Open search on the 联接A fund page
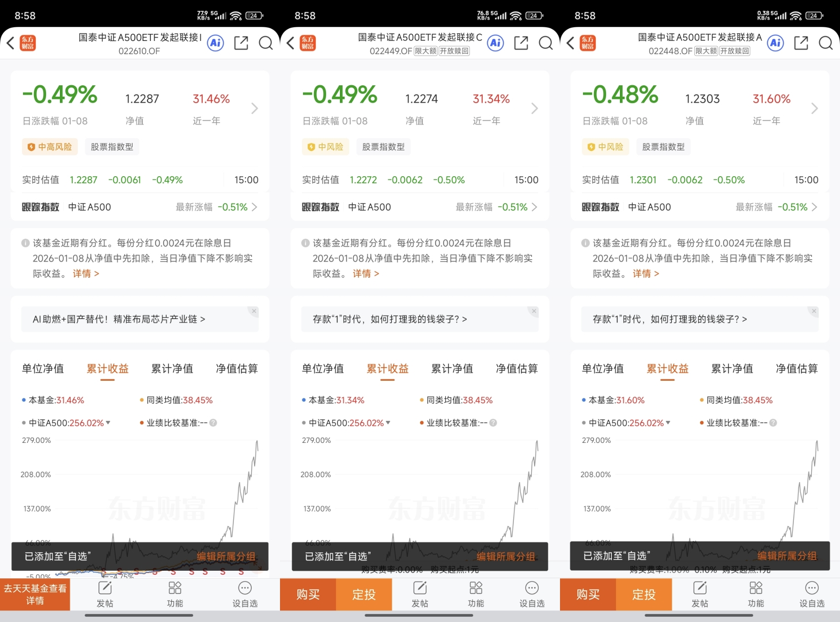This screenshot has width=840, height=622. [x=826, y=43]
